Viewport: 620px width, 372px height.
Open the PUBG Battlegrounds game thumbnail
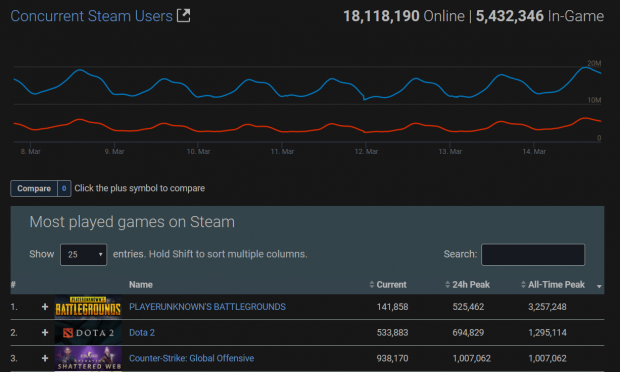click(88, 307)
